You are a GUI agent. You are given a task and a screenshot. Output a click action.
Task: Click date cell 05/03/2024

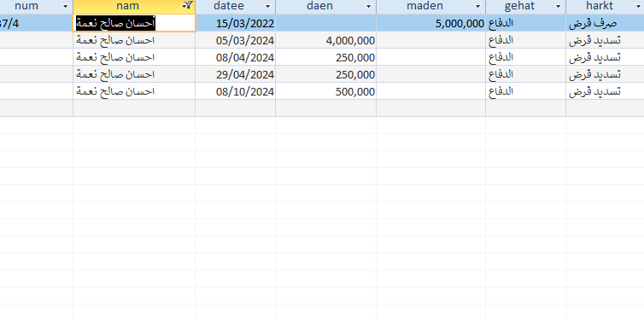click(x=236, y=40)
